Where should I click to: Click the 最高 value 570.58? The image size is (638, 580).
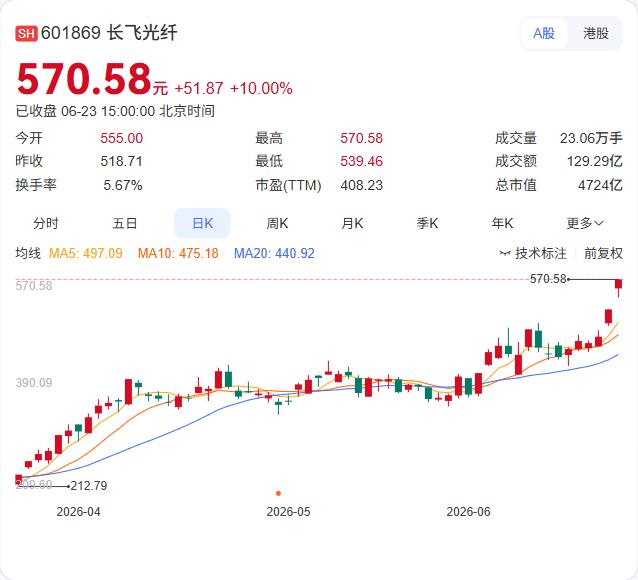361,138
